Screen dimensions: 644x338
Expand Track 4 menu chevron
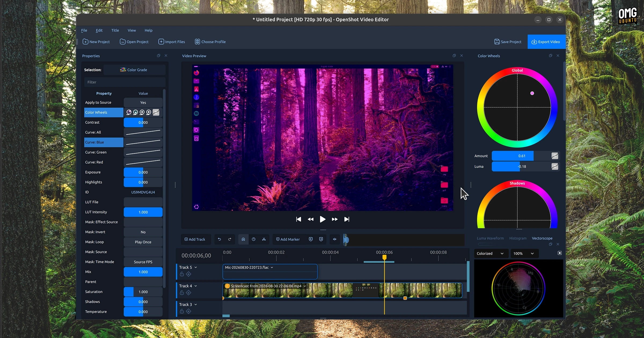pos(196,286)
